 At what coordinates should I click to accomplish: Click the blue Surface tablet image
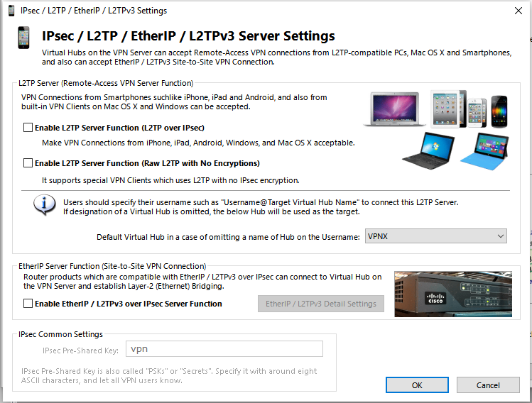484,151
